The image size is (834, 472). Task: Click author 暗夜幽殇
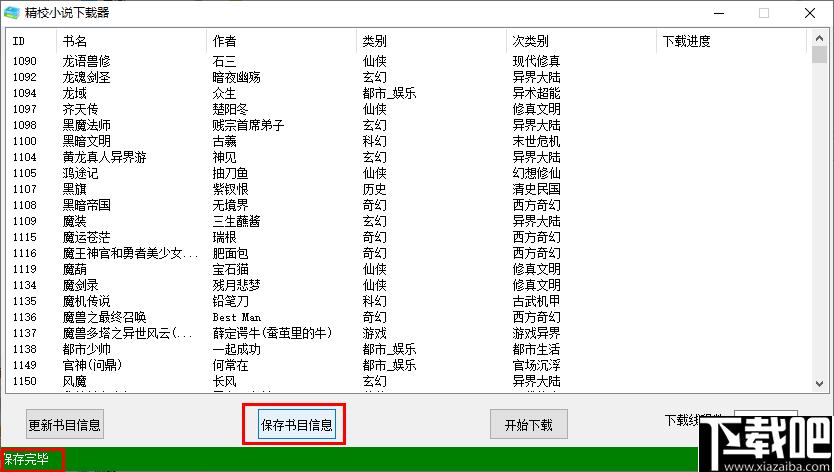(236, 77)
